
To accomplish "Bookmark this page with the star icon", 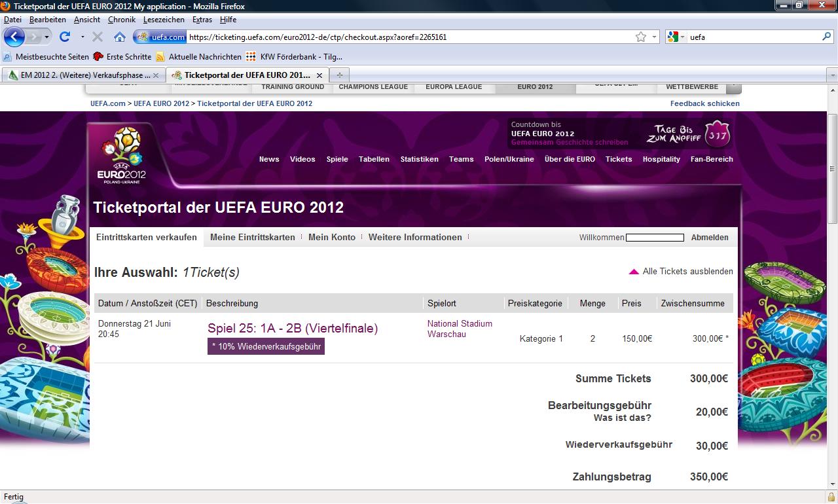I will 641,37.
